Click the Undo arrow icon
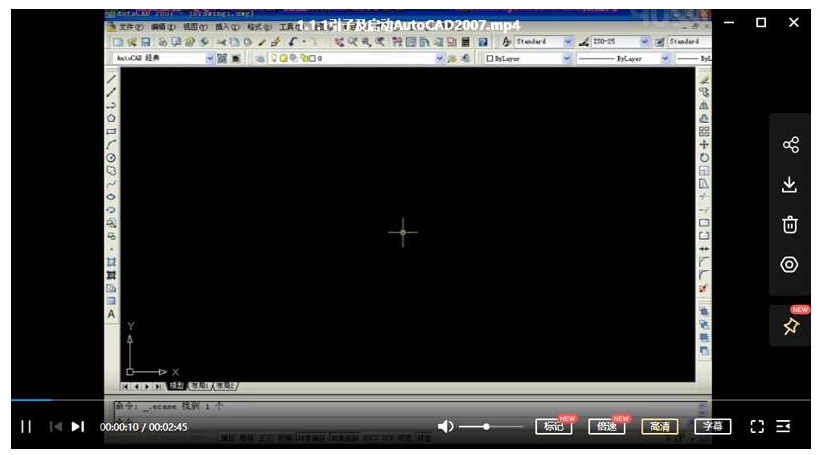 click(x=293, y=42)
